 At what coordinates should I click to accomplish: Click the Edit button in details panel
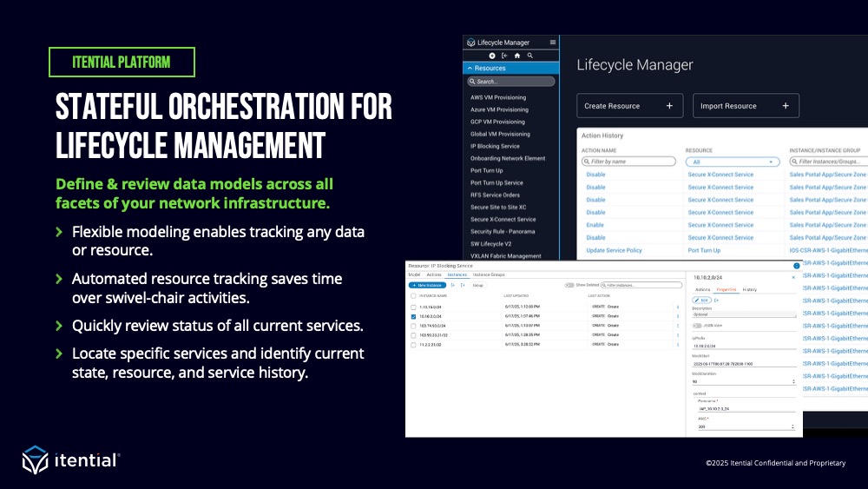(x=701, y=301)
